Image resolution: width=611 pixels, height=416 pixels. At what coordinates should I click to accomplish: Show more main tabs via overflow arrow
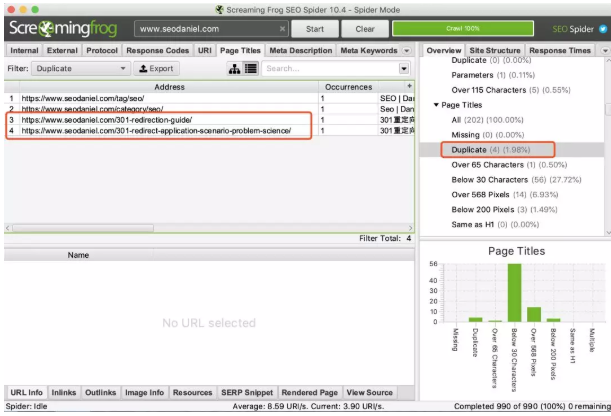[x=406, y=50]
